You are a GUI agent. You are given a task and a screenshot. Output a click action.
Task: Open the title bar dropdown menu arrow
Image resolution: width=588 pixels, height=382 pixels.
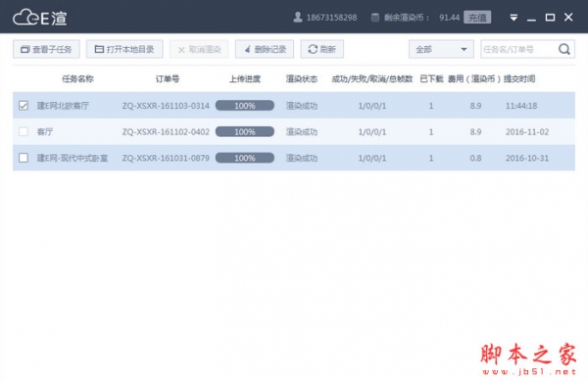tap(514, 18)
